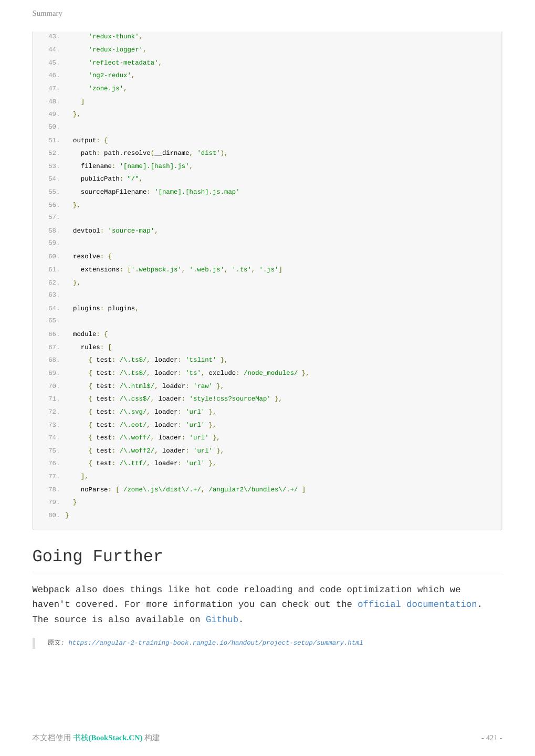The image size is (535, 756).
Task: Click the Summary page header text
Action: [47, 13]
